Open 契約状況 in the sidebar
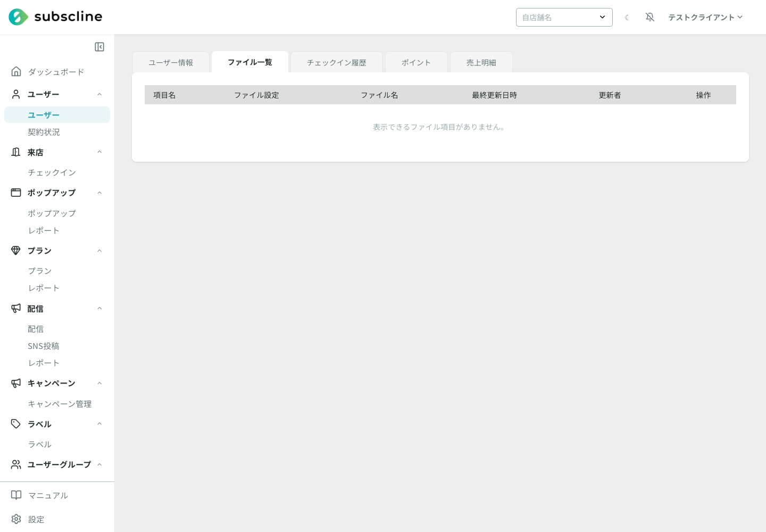 tap(44, 132)
